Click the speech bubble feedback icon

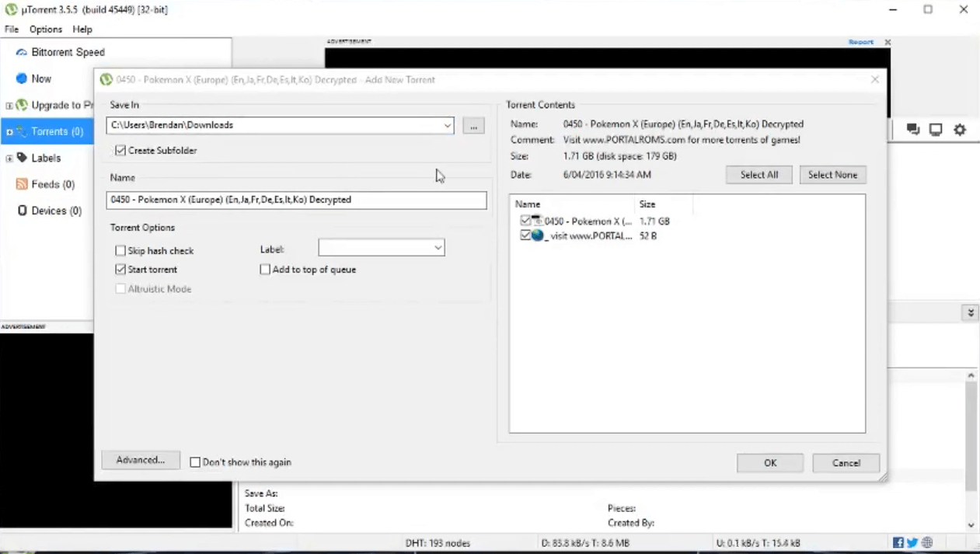point(912,130)
